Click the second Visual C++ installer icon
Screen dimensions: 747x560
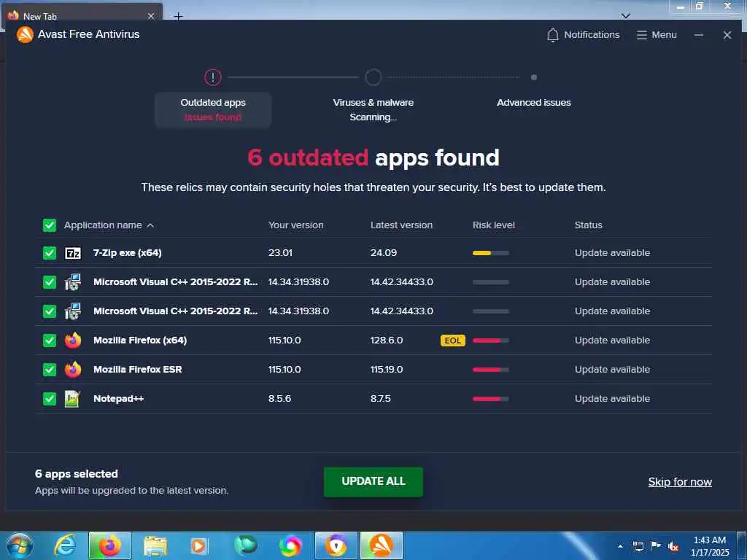pos(73,311)
